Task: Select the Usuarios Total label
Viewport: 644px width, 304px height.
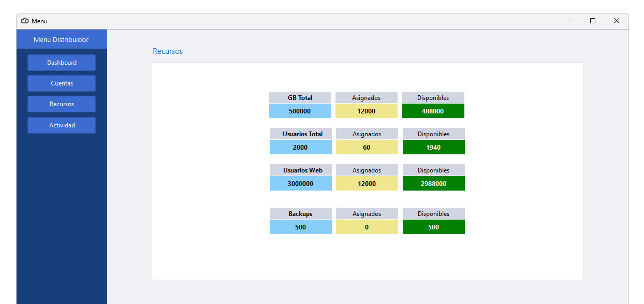Action: (x=301, y=134)
